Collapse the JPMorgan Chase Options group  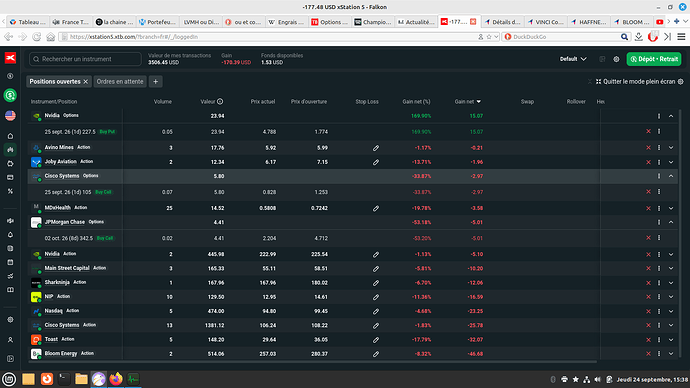tap(671, 222)
